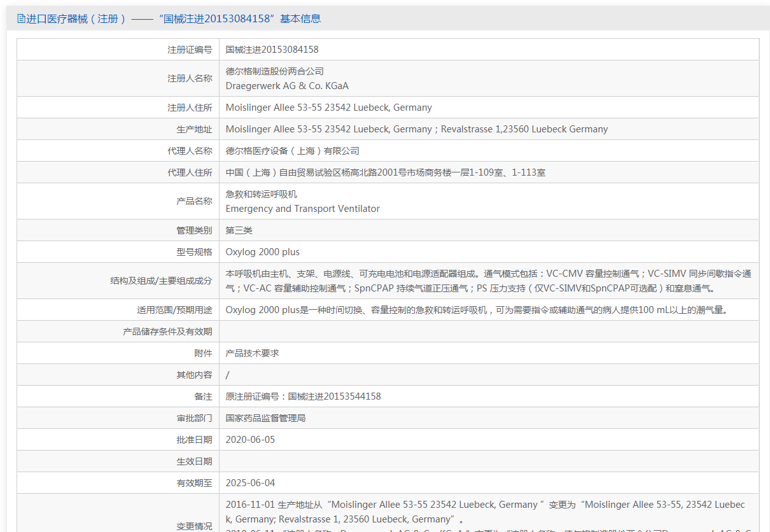
Task: Select product name 急救和转运呼吸机
Action: click(x=262, y=194)
